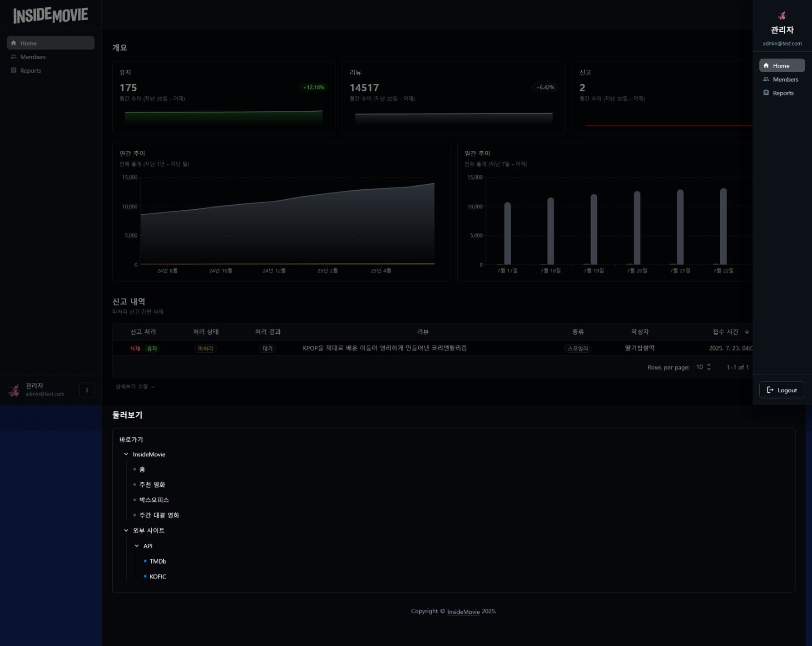Click the red 삭제 chip in the report row
The width and height of the screenshot is (812, 646).
coord(135,349)
